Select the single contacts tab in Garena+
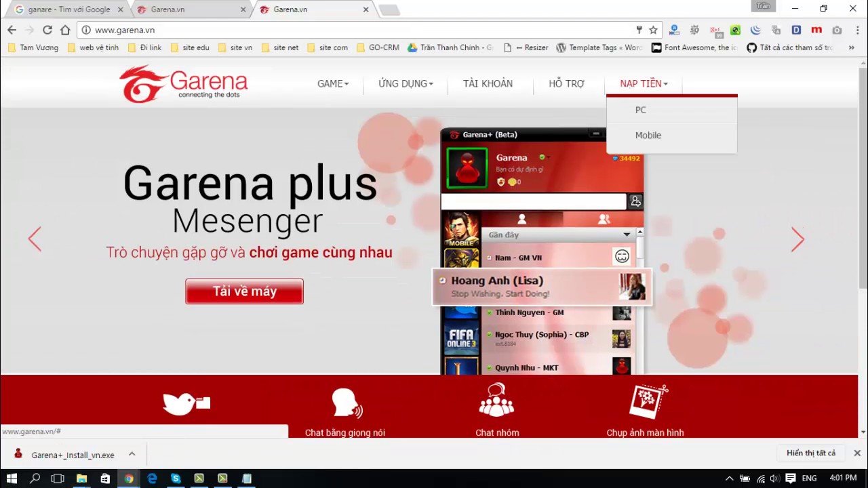 521,219
